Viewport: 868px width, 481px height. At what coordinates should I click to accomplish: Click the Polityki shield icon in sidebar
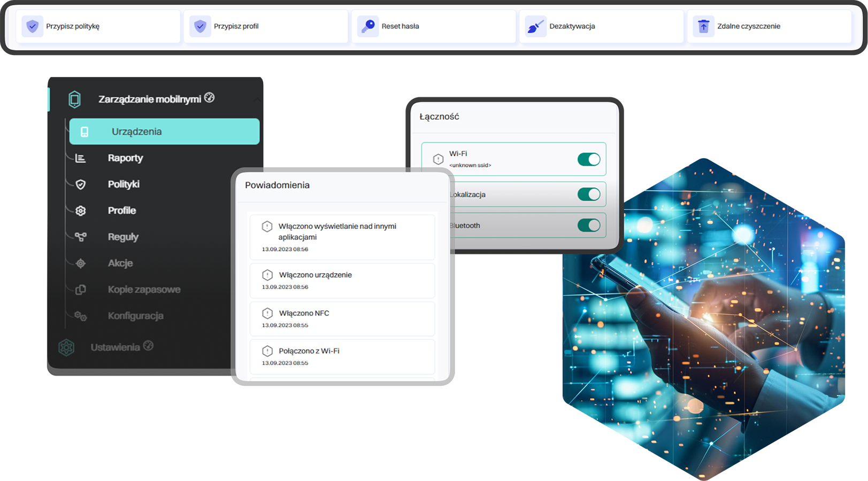click(81, 184)
